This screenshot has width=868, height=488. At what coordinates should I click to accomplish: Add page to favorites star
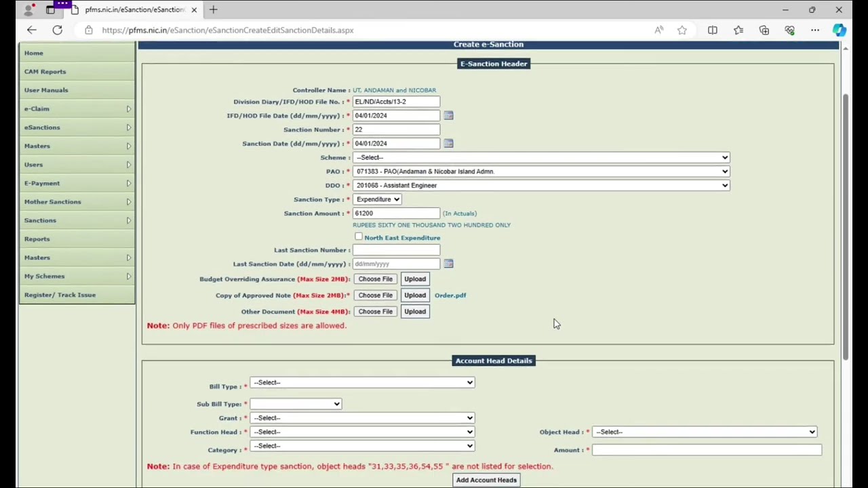coord(682,30)
